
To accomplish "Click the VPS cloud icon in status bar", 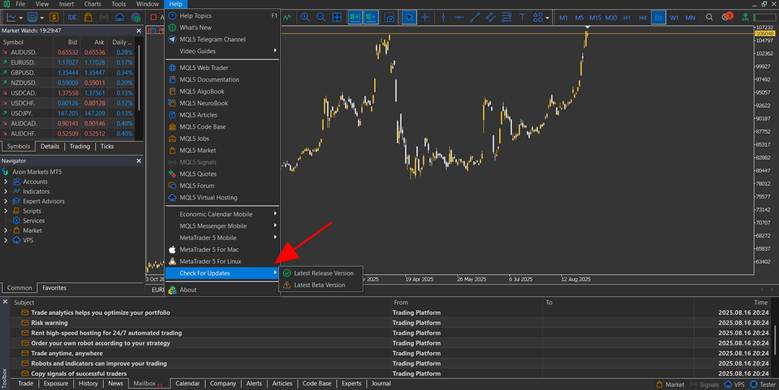I will (728, 384).
